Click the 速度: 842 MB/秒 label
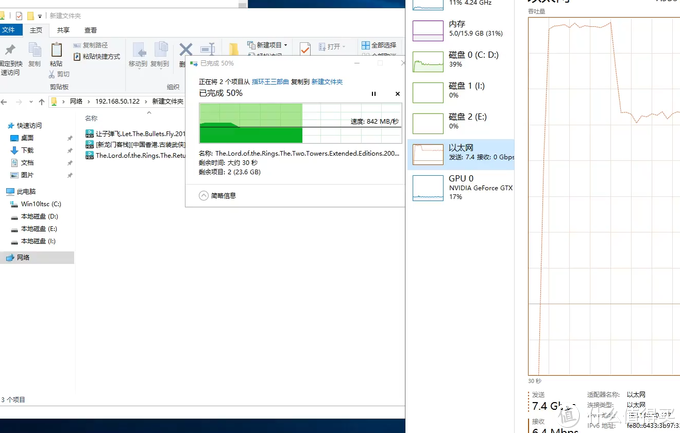The width and height of the screenshot is (680, 433). pyautogui.click(x=374, y=121)
